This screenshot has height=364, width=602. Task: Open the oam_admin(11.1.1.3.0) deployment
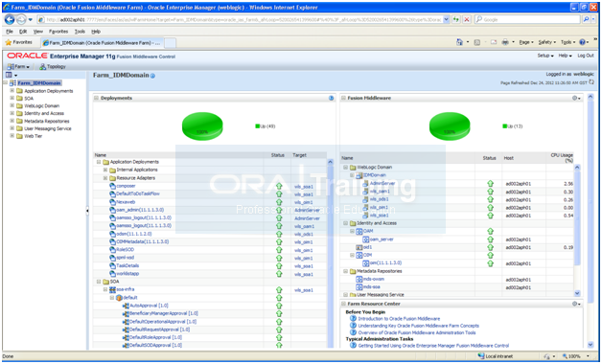(140, 210)
